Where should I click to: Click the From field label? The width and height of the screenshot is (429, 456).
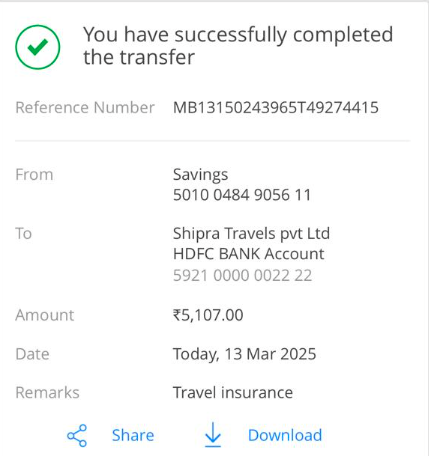tap(34, 175)
